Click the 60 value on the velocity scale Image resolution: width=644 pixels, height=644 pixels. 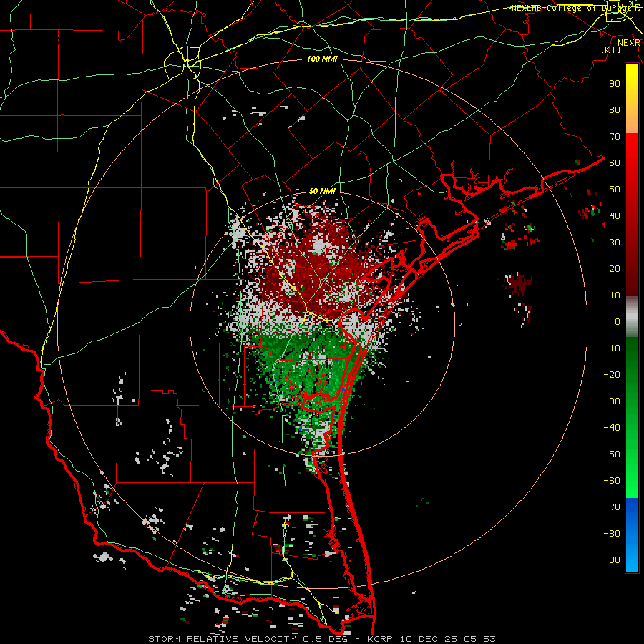pos(615,163)
